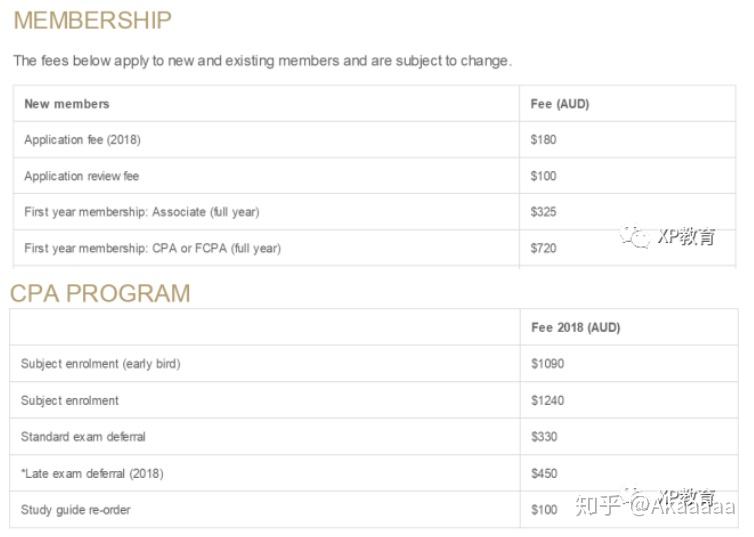
Task: Click the Late exam deferral (2018) row
Action: pos(92,473)
